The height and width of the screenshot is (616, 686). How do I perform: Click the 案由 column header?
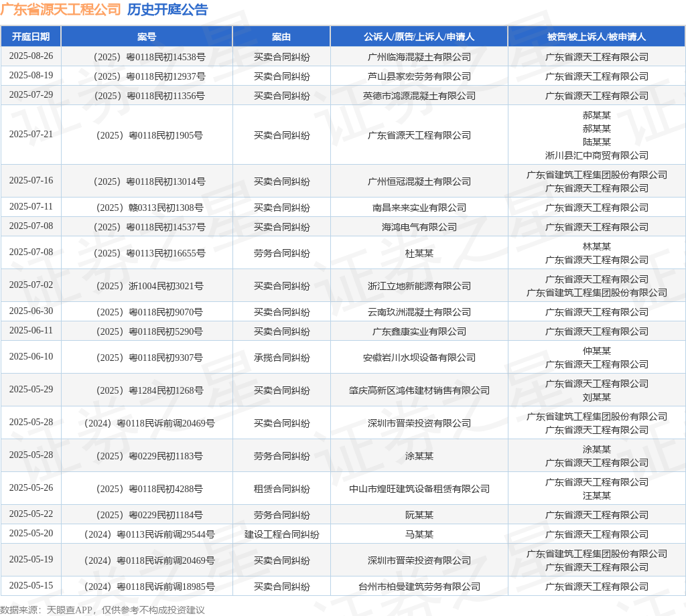(281, 37)
